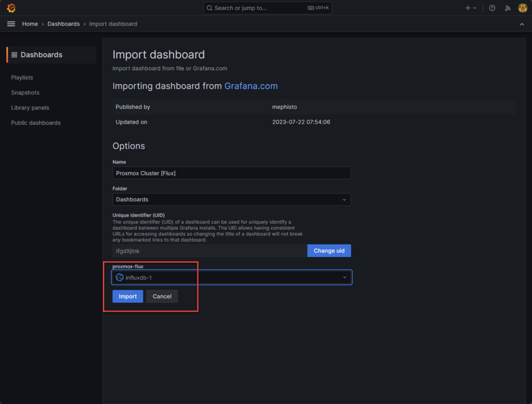The image size is (532, 404).
Task: Open the user profile avatar
Action: tap(522, 8)
